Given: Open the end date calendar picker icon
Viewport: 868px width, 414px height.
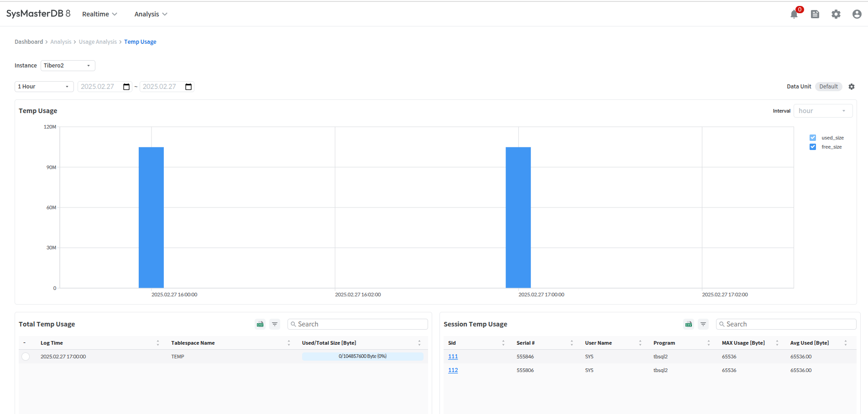Looking at the screenshot, I should pyautogui.click(x=188, y=87).
